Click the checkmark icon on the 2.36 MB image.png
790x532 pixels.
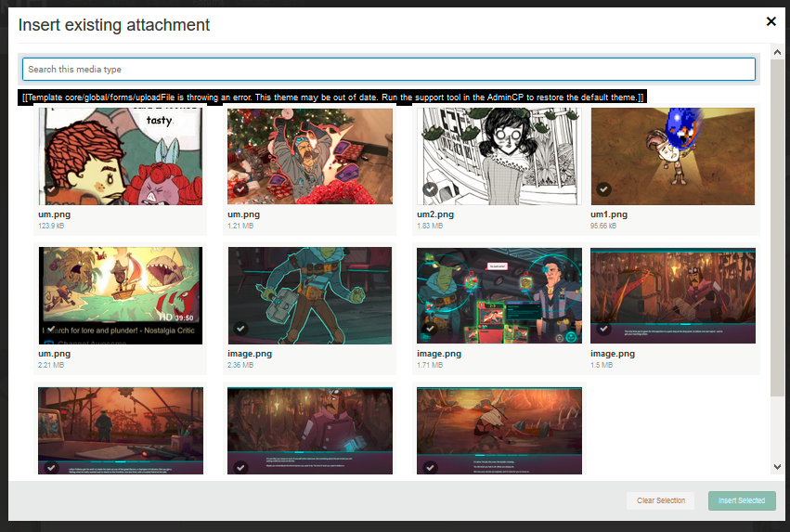click(240, 329)
